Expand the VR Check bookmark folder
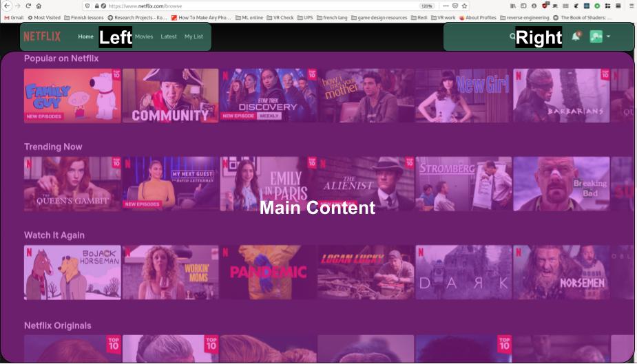This screenshot has height=364, width=637. (280, 18)
